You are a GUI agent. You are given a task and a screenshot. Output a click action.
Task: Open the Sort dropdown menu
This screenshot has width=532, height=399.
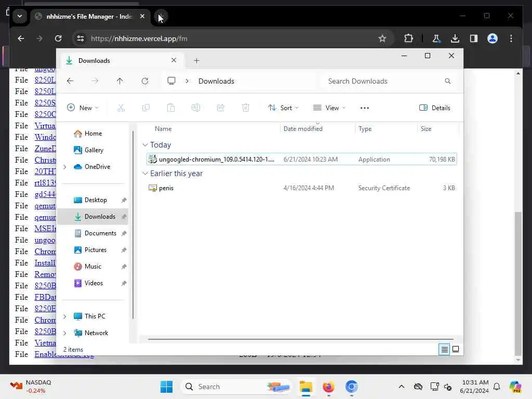coord(283,108)
